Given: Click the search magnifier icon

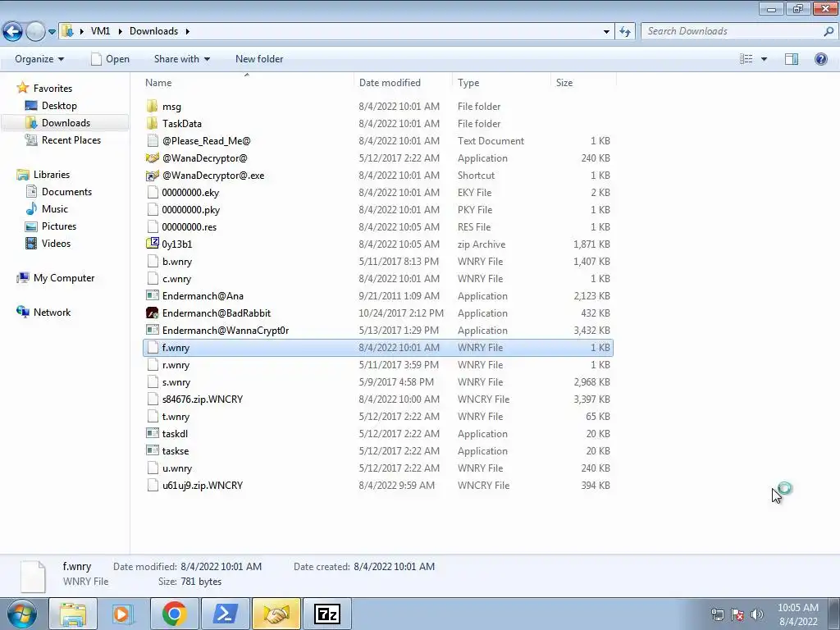Looking at the screenshot, I should coord(829,31).
